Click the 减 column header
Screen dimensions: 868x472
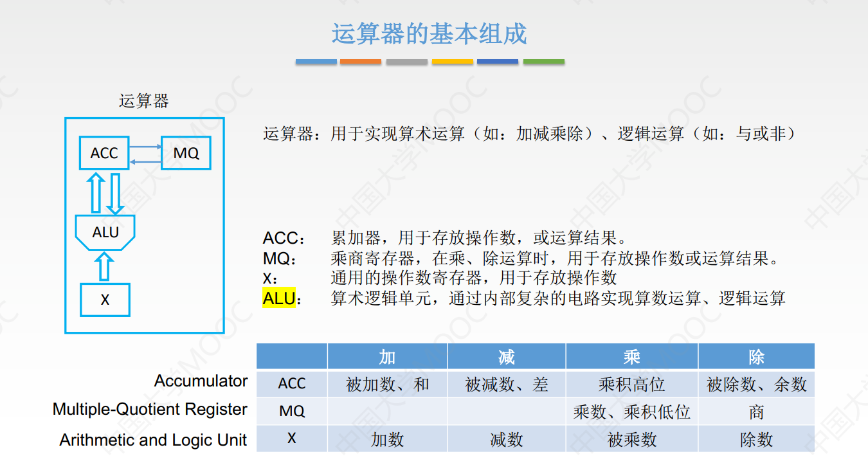(x=506, y=356)
